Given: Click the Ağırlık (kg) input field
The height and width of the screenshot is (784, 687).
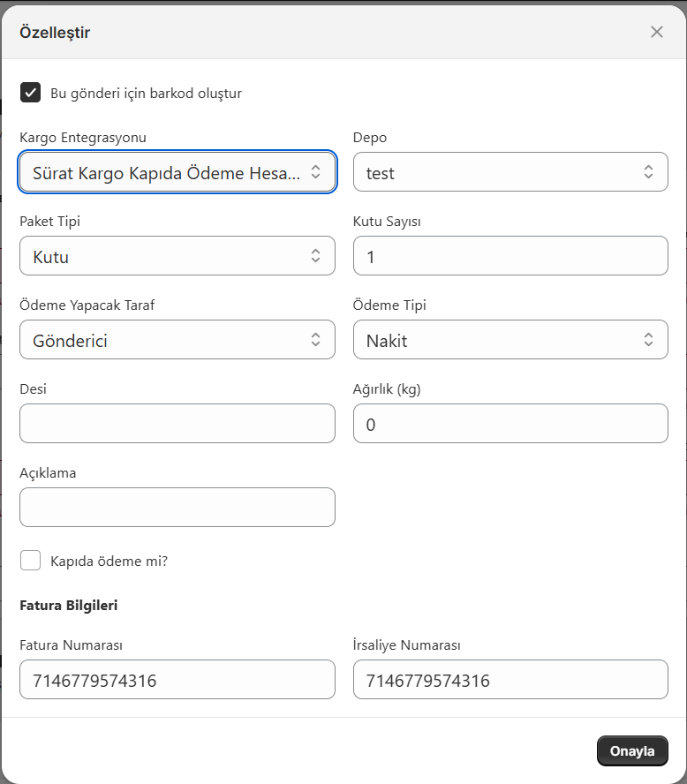Looking at the screenshot, I should click(510, 424).
